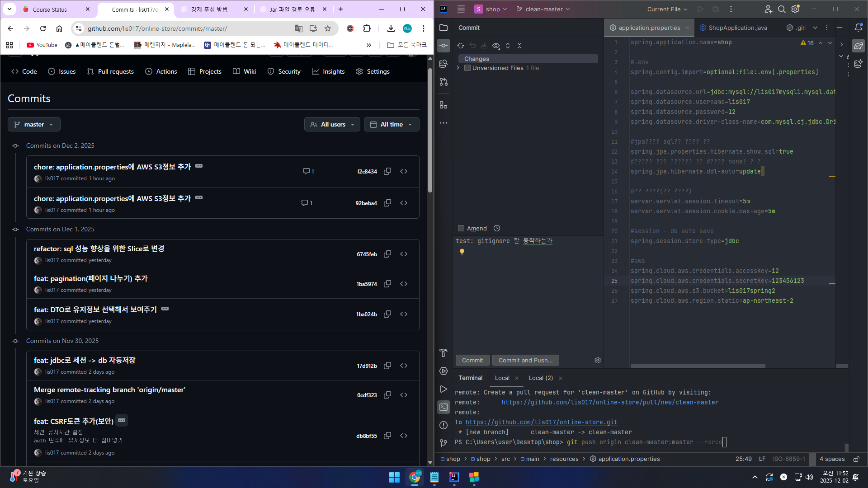Enable the Amend checkbox

pyautogui.click(x=461, y=228)
